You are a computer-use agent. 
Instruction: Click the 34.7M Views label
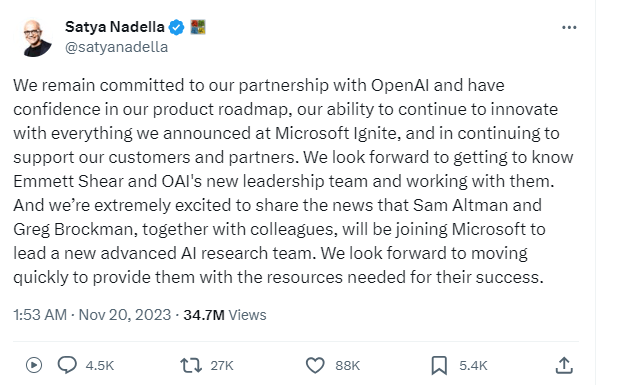225,315
